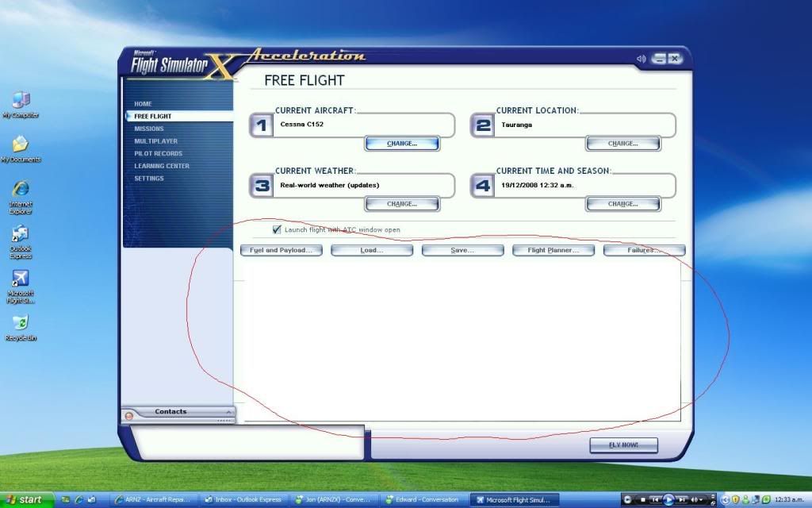Open Settings from the sidebar menu
812x508 pixels.
[149, 179]
